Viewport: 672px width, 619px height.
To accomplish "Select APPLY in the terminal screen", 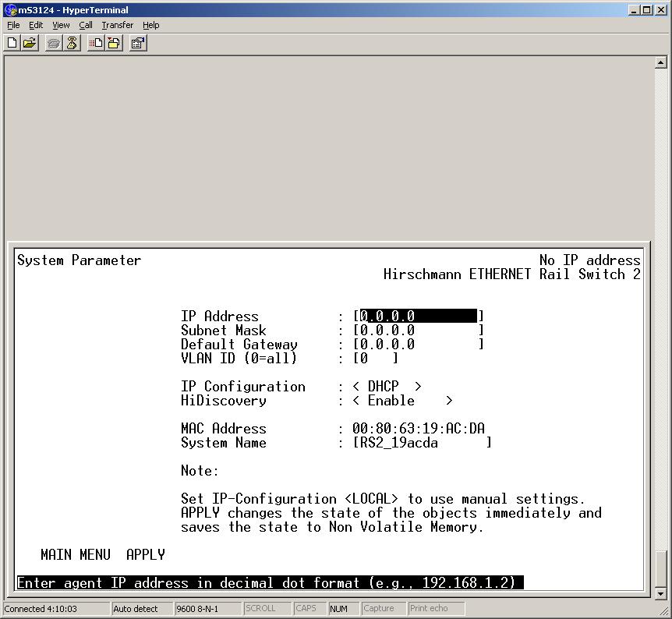I will coord(145,555).
